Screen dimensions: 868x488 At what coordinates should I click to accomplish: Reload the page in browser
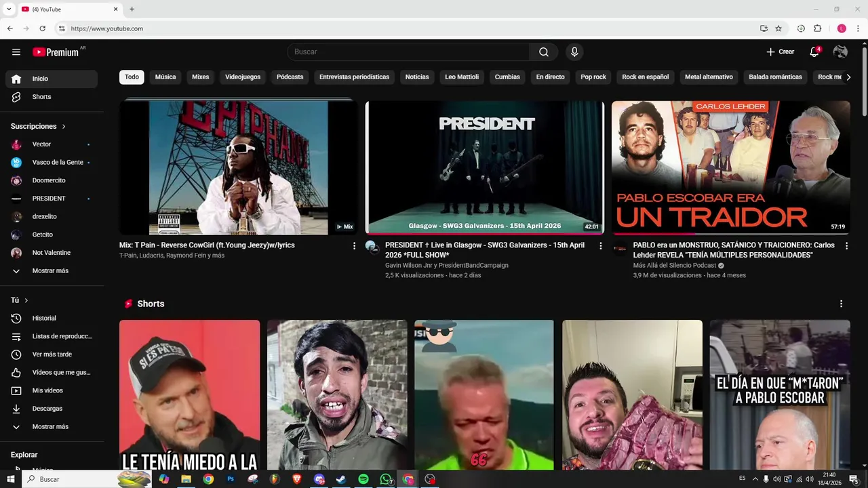point(42,28)
